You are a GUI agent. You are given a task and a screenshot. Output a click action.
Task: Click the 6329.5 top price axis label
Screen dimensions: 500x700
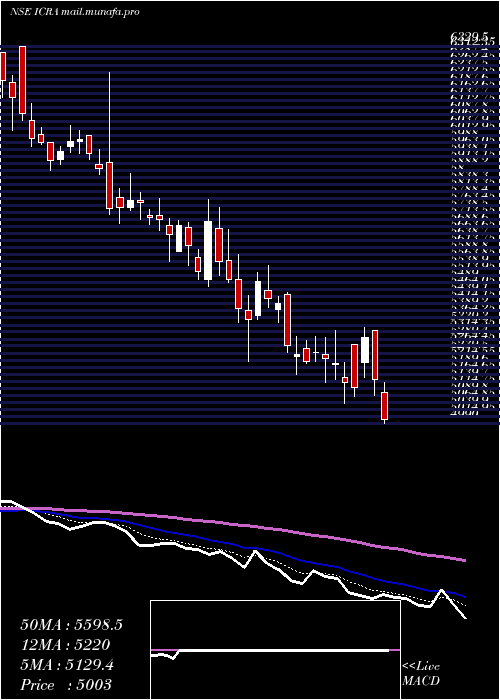click(471, 35)
